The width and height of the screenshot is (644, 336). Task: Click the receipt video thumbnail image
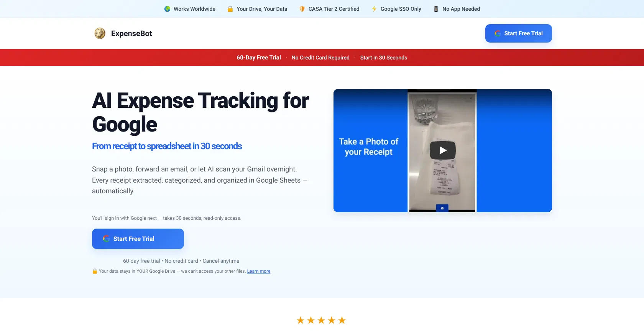pos(443,150)
